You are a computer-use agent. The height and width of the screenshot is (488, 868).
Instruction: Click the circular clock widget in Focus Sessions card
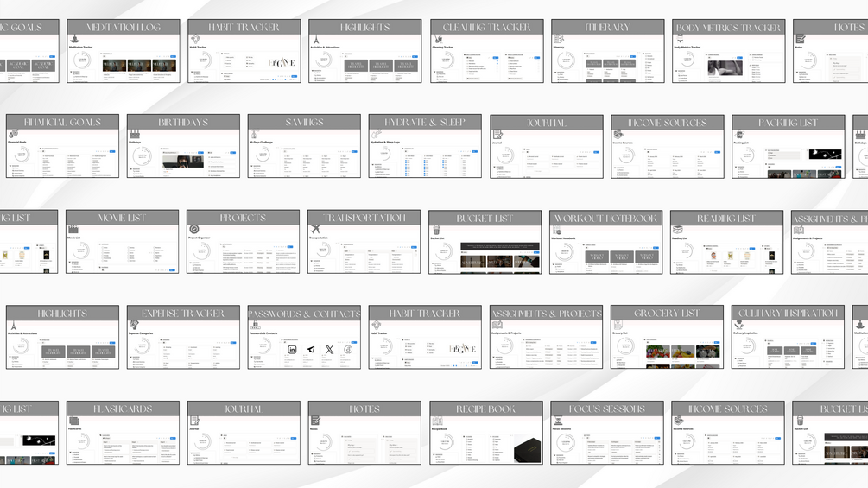567,441
